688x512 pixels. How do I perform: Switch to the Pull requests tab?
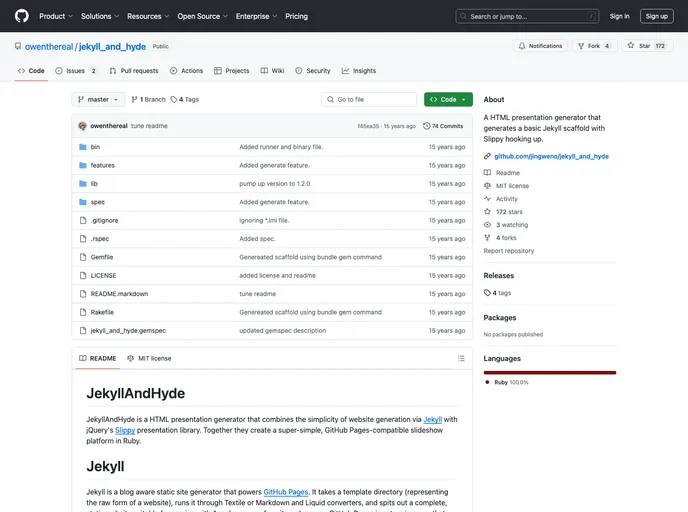[x=134, y=71]
